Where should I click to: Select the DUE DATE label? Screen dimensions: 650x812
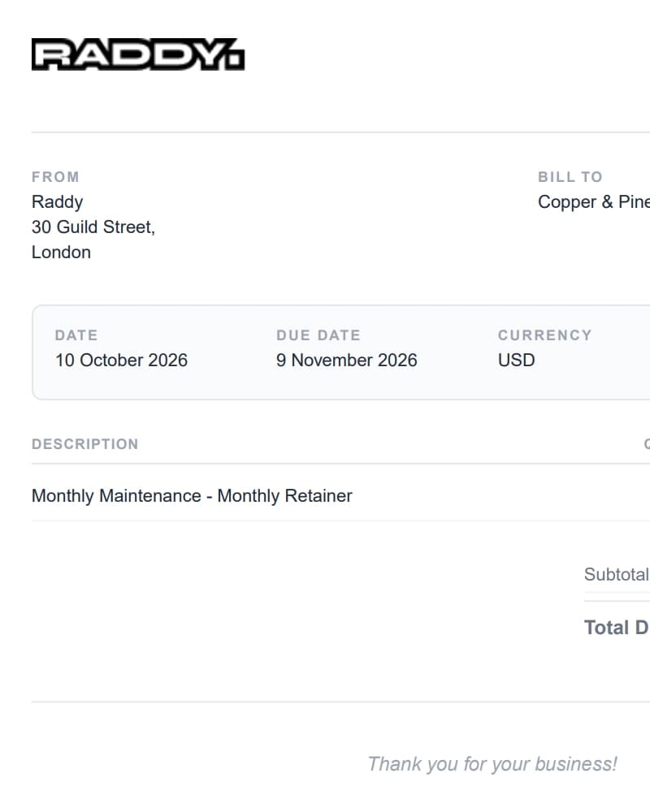click(x=318, y=335)
